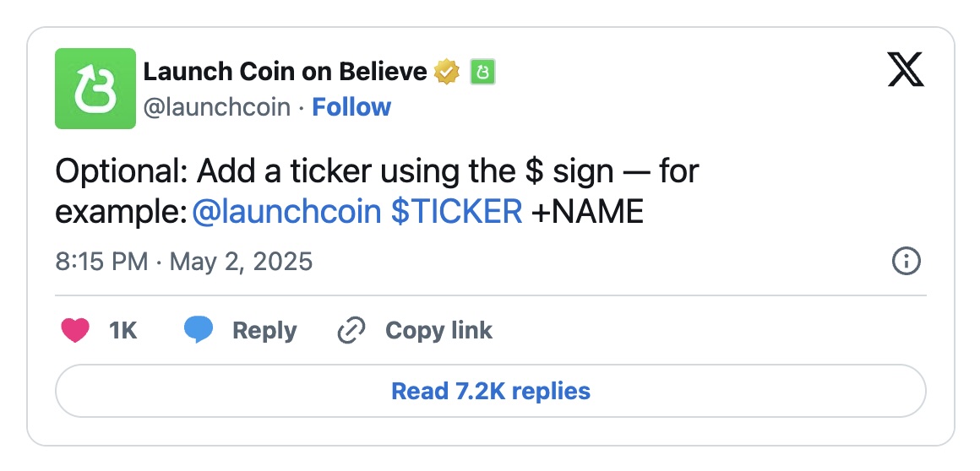Image resolution: width=980 pixels, height=471 pixels.
Task: Follow the @launchcoin account
Action: pos(351,107)
